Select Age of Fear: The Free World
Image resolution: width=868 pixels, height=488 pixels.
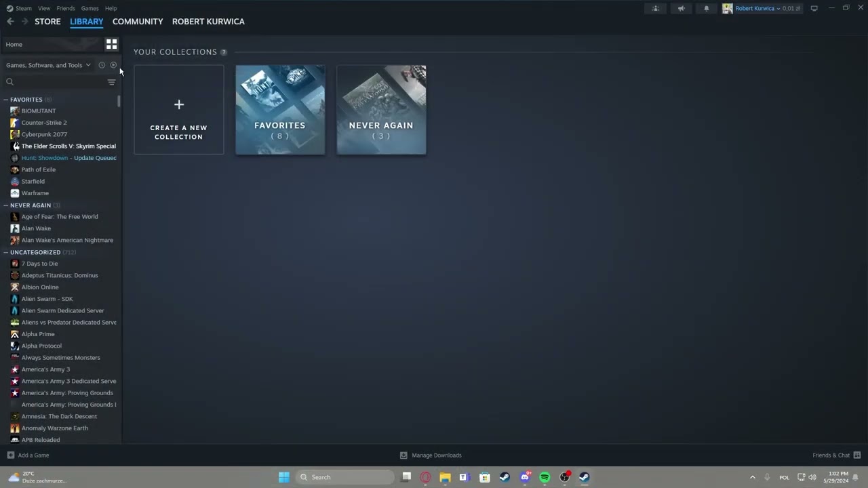(60, 217)
